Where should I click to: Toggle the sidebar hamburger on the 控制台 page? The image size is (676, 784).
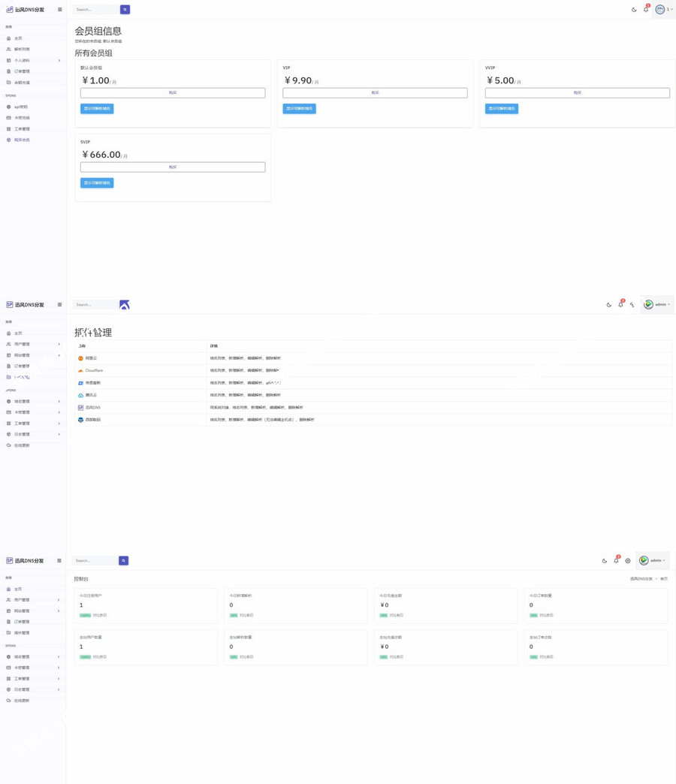[59, 561]
